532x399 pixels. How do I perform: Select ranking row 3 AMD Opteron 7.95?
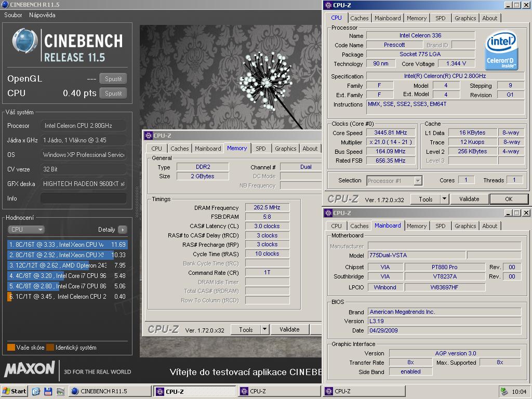(x=67, y=265)
